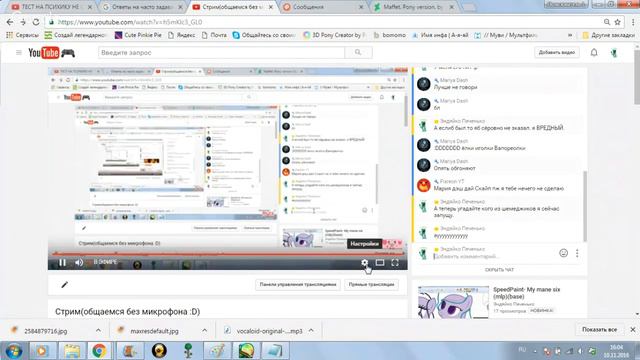Close the 'Сообщения' browser tab
640x360 pixels.
click(x=361, y=7)
